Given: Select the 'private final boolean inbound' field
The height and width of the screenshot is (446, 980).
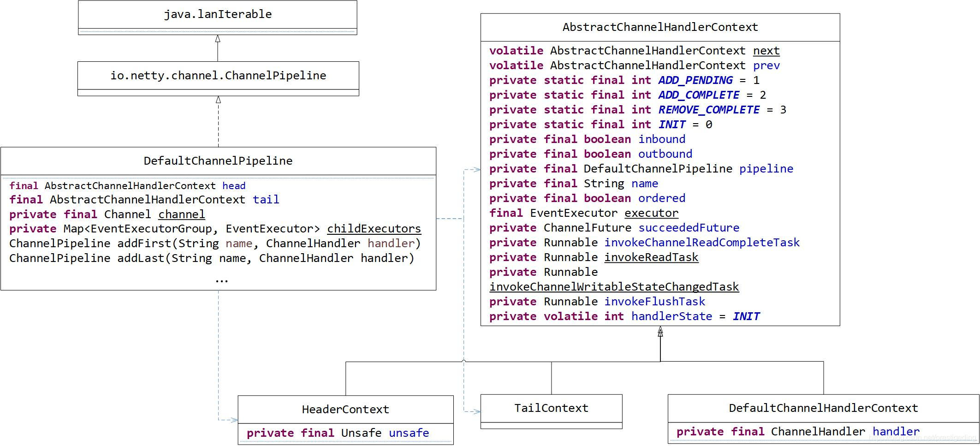Looking at the screenshot, I should coord(588,139).
